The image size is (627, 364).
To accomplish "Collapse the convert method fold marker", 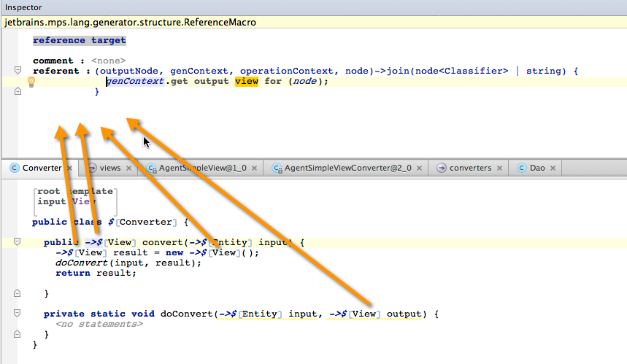I will (17, 242).
